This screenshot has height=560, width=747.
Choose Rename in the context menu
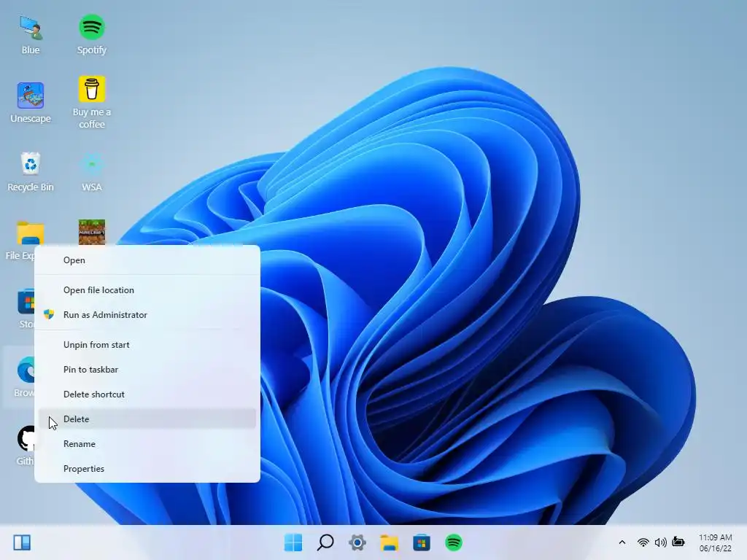(x=147, y=444)
